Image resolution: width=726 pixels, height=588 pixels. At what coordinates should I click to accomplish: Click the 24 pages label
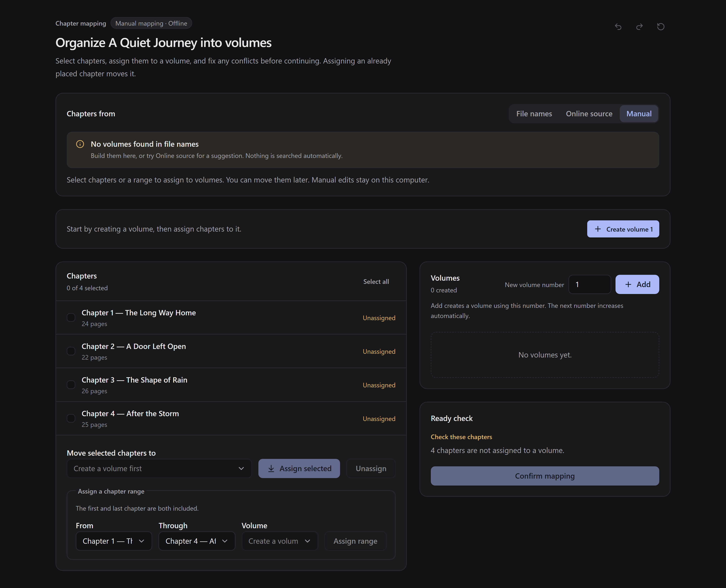(x=94, y=324)
